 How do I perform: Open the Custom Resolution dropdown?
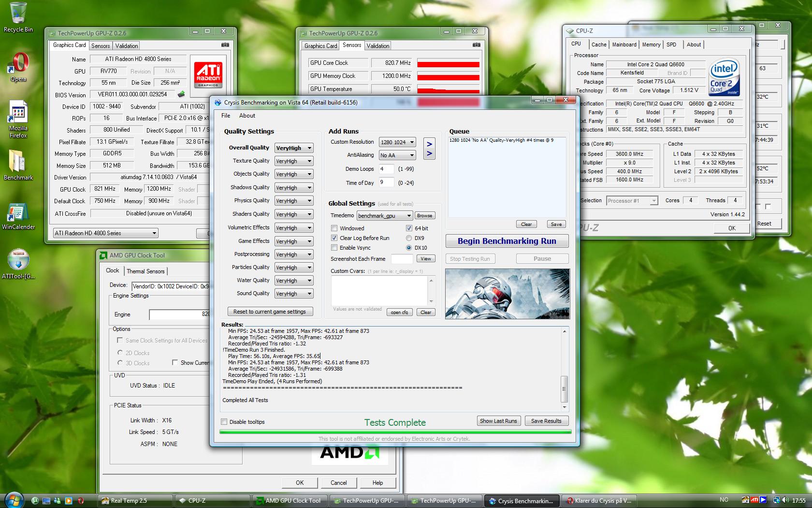[x=397, y=142]
